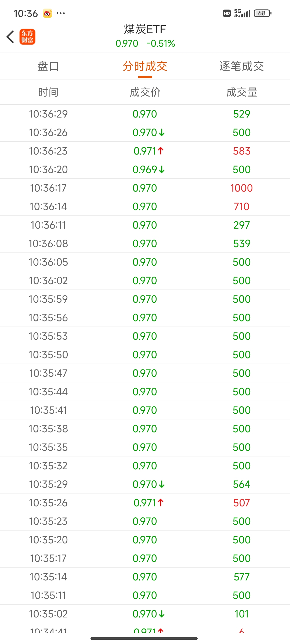Image resolution: width=290 pixels, height=644 pixels.
Task: Tap the HD call indicator icon
Action: (227, 13)
